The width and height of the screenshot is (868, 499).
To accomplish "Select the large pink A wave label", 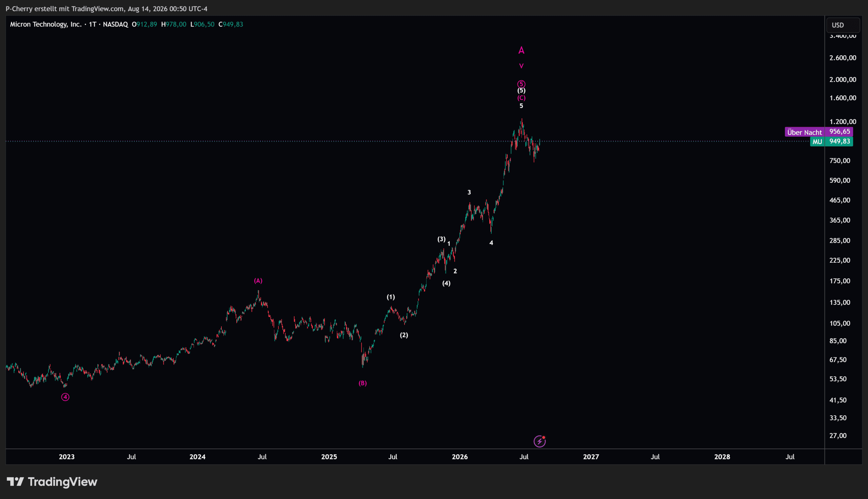I will click(521, 51).
